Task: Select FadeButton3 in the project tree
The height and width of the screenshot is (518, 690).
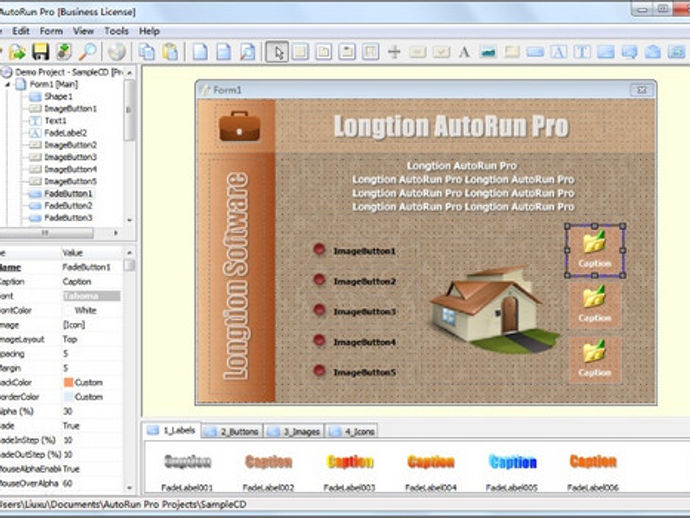Action: click(68, 218)
